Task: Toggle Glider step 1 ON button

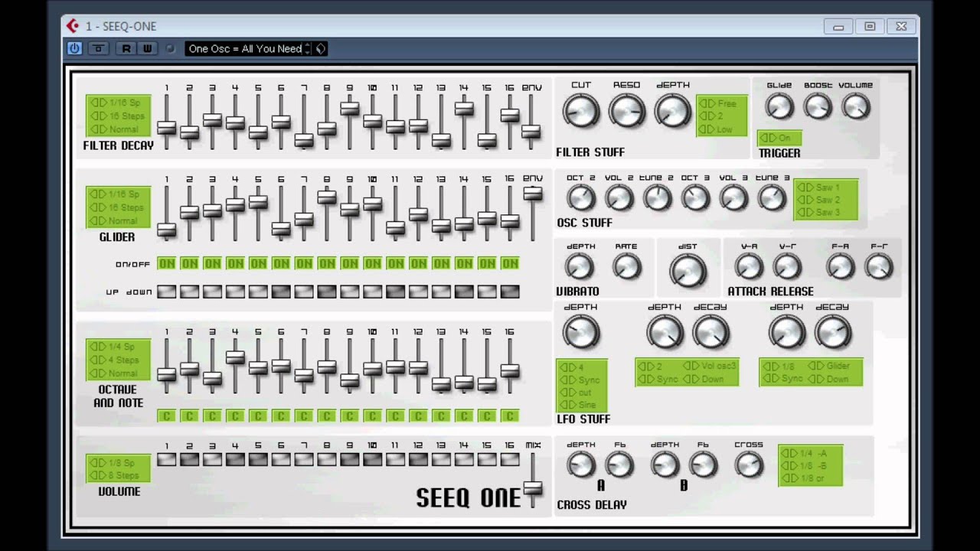Action: coord(166,263)
